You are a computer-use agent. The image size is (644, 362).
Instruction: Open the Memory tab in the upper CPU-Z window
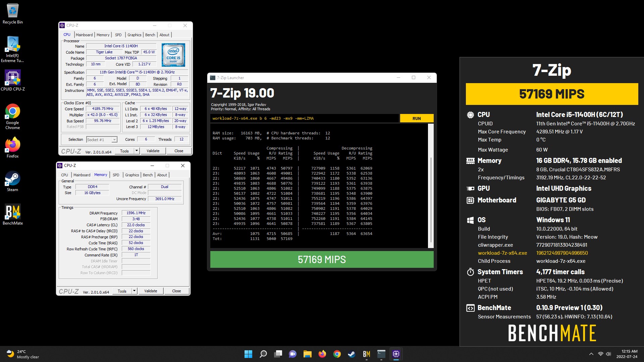(103, 35)
